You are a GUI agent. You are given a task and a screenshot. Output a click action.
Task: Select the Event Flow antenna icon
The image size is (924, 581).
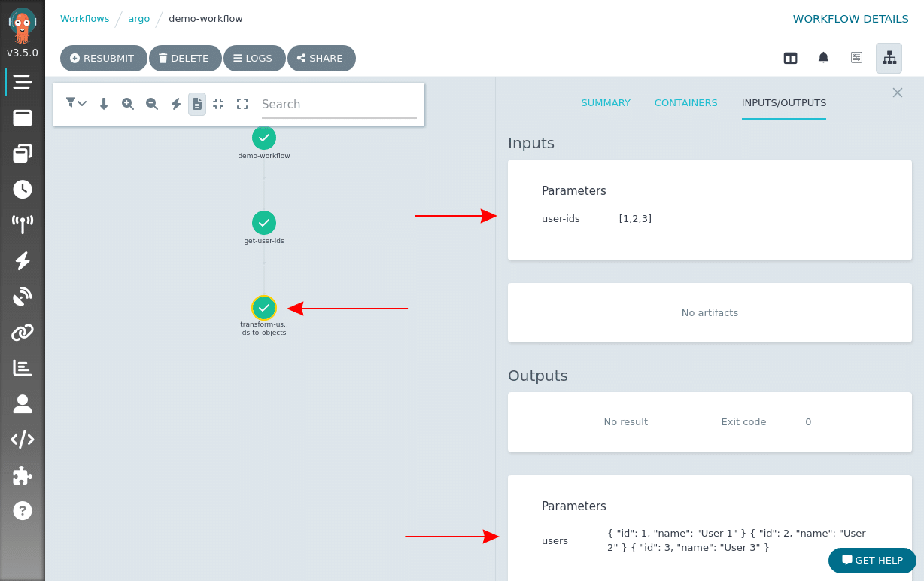tap(23, 224)
